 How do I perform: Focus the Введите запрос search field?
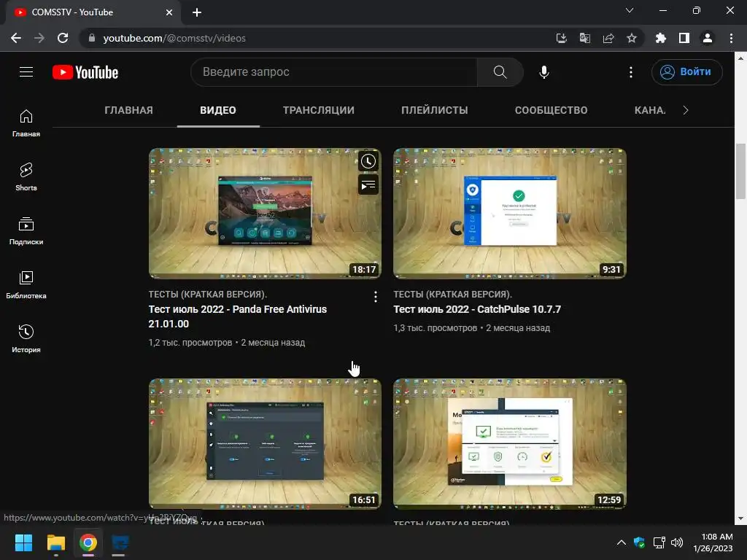[333, 72]
